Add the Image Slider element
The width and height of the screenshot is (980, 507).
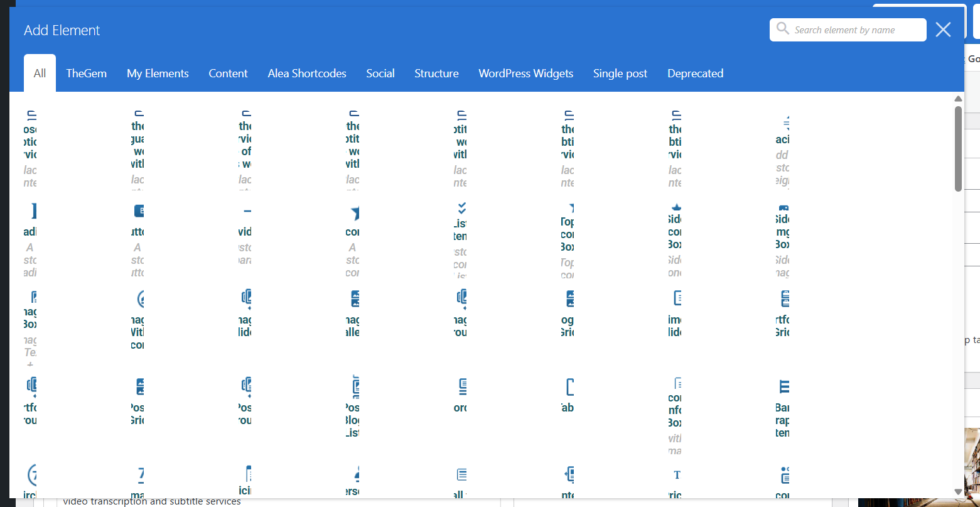point(245,313)
